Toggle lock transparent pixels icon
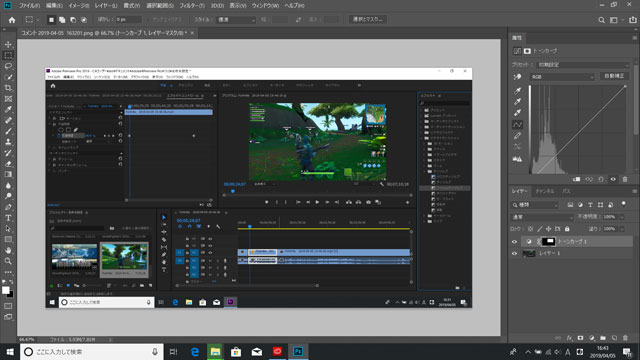Viewport: 640px width, 360px height. click(x=530, y=229)
